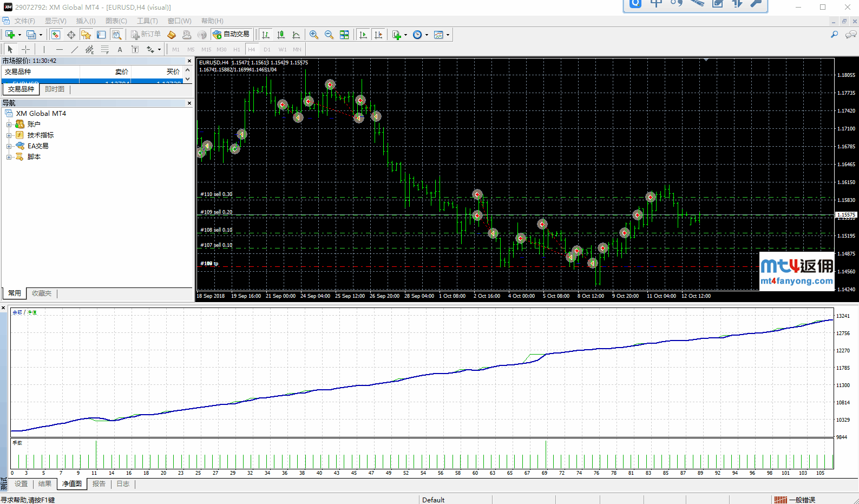The width and height of the screenshot is (859, 504).
Task: Open the chart templates dropdown arrow
Action: point(448,35)
